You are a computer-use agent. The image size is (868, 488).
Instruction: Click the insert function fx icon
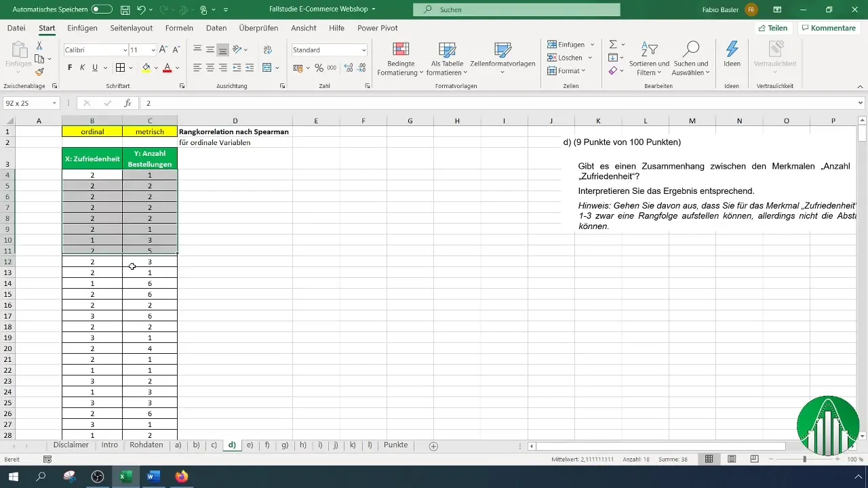[127, 103]
